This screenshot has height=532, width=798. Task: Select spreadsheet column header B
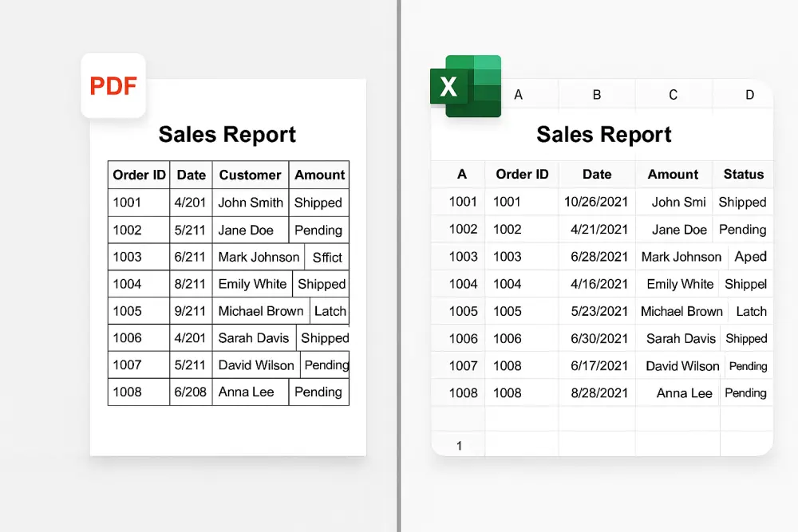click(596, 94)
